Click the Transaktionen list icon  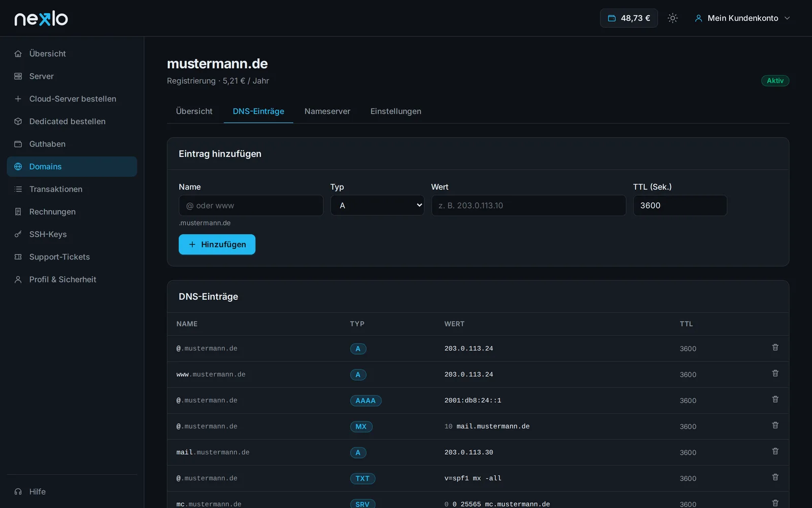[x=18, y=189]
